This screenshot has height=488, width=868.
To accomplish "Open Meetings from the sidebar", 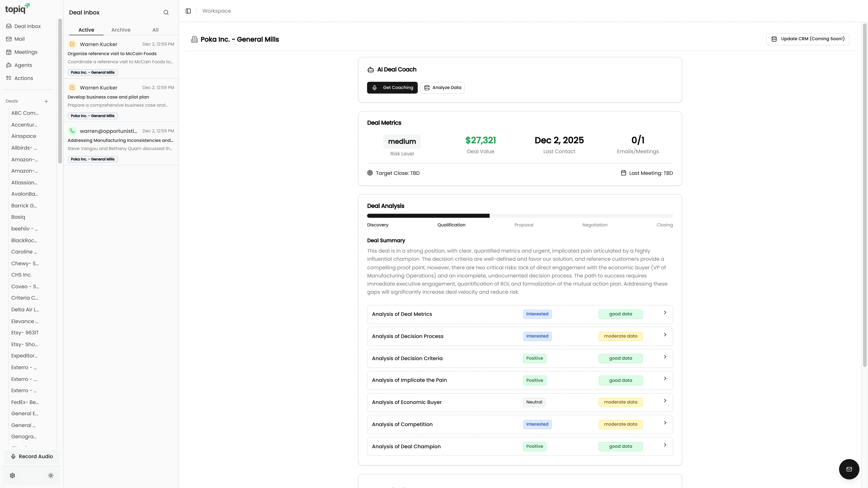I will [26, 52].
